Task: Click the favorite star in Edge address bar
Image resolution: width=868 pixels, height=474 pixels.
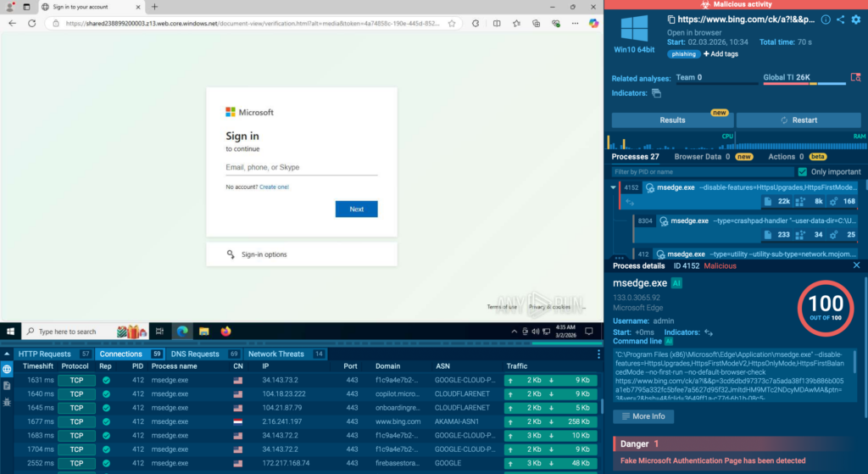Action: coord(452,23)
